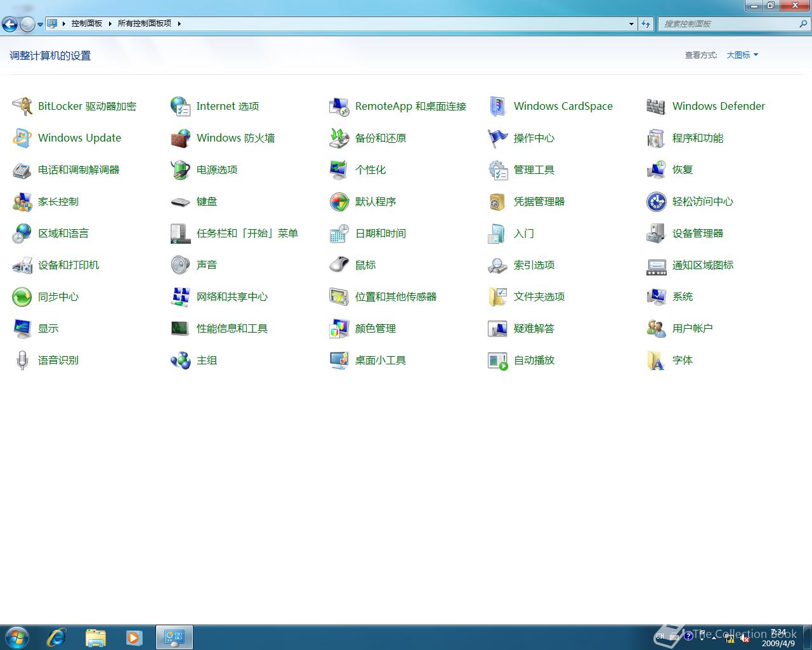Open 程序和功能 icon
The width and height of the screenshot is (812, 650).
tap(657, 138)
